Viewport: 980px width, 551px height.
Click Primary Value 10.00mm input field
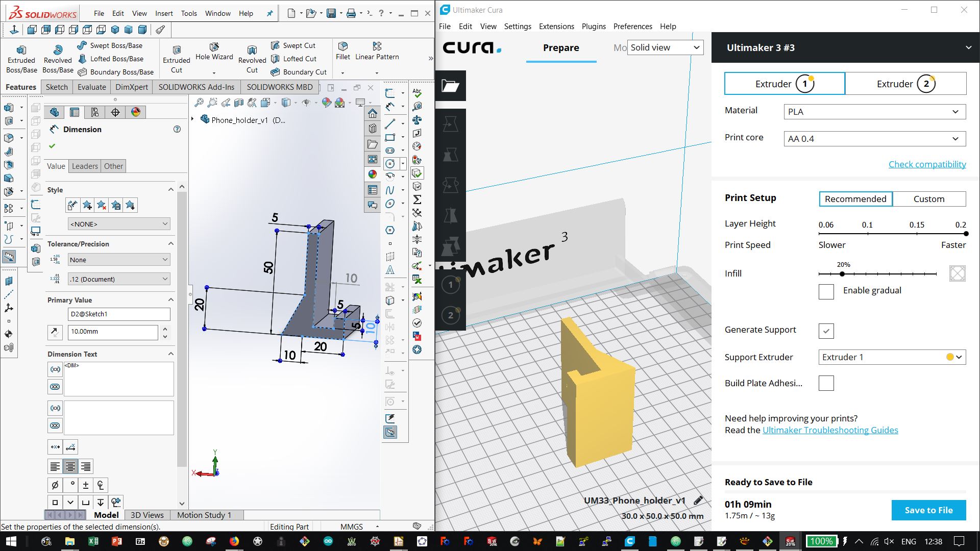click(113, 332)
